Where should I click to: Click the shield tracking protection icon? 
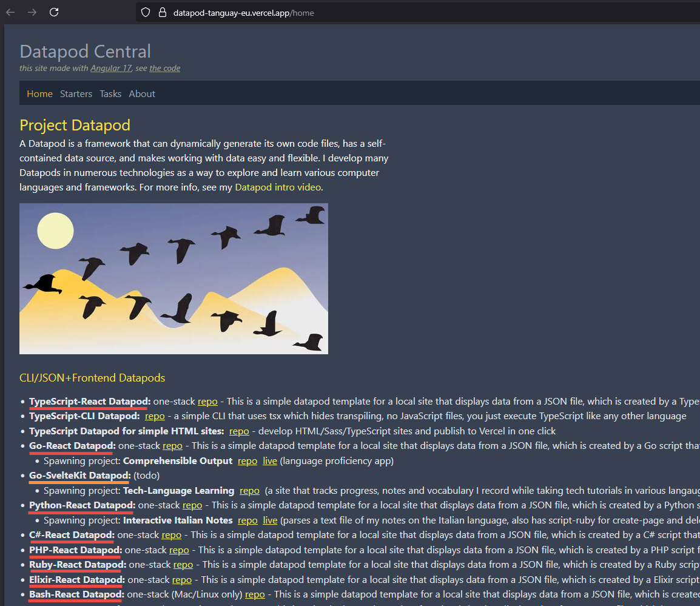[x=145, y=12]
